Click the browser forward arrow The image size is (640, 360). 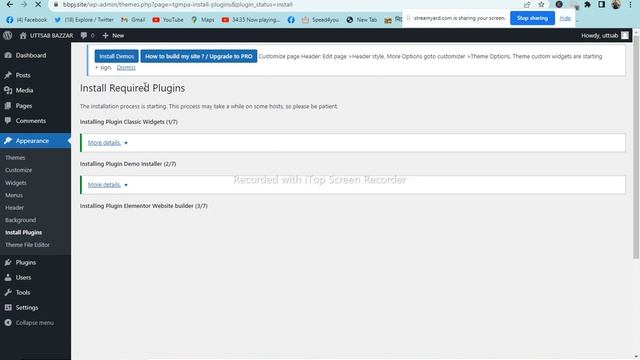point(23,4)
